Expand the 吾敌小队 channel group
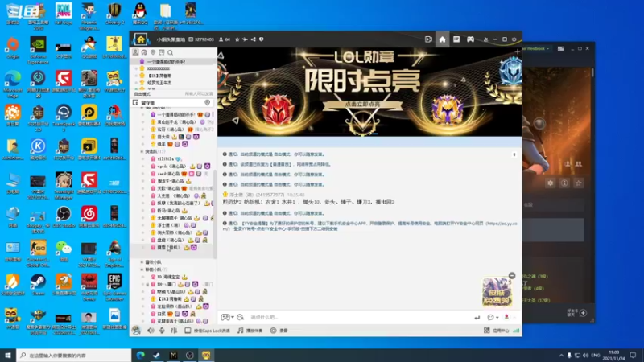The width and height of the screenshot is (644, 362). [142, 262]
